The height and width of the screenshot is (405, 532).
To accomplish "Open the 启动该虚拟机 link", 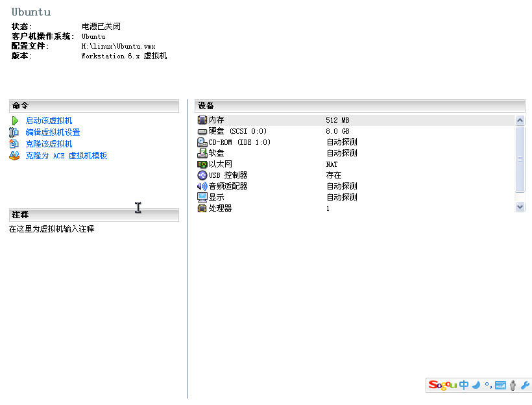I will coord(49,121).
